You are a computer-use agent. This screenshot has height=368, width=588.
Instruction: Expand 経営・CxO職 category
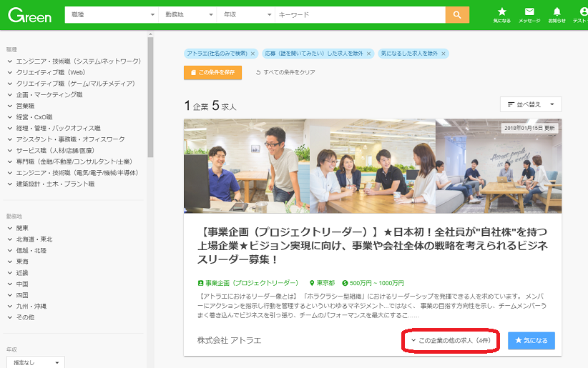pyautogui.click(x=30, y=117)
